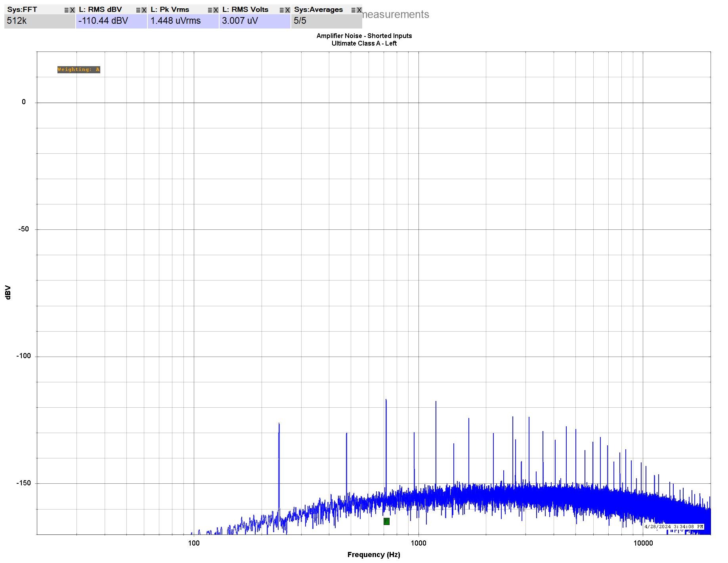Close the L: Pk Vrms measurement tile

(216, 10)
